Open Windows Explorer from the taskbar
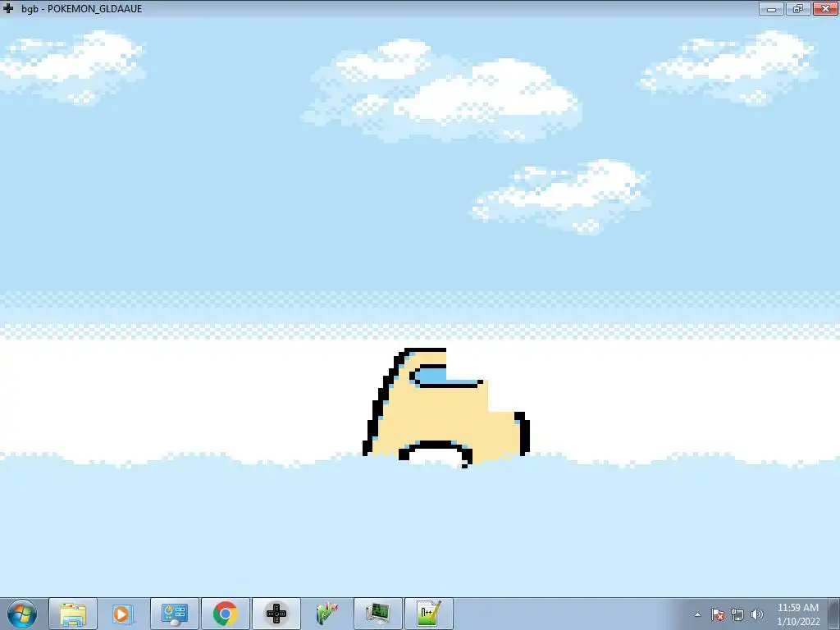The height and width of the screenshot is (630, 840). [73, 614]
